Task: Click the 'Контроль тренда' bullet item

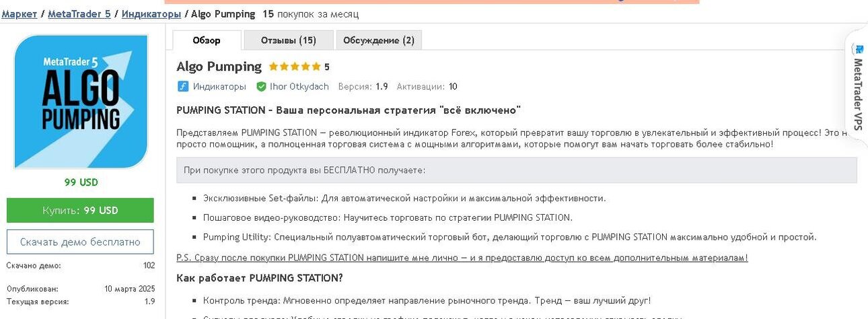Action: (x=427, y=301)
